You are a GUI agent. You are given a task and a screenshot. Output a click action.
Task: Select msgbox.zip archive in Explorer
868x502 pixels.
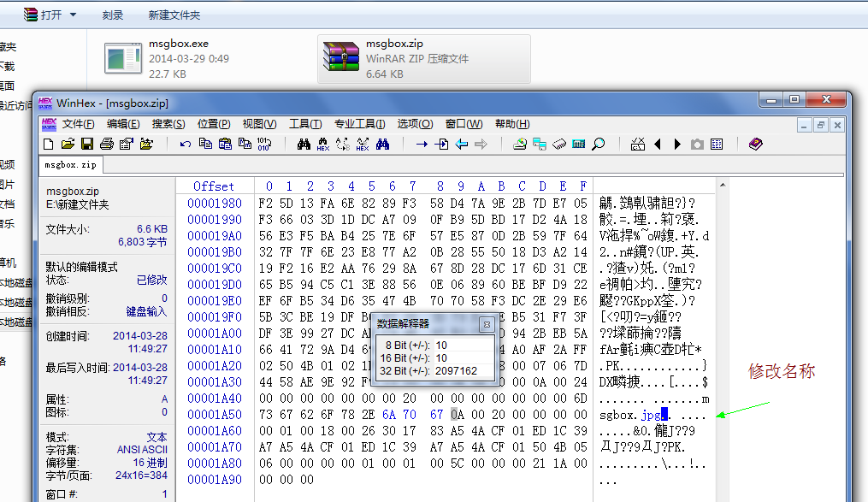pos(423,59)
